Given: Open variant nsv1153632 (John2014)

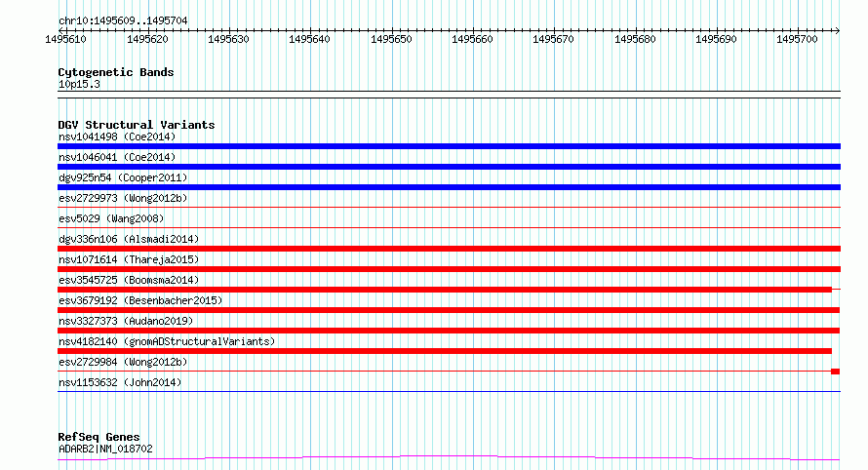Looking at the screenshot, I should [x=120, y=382].
